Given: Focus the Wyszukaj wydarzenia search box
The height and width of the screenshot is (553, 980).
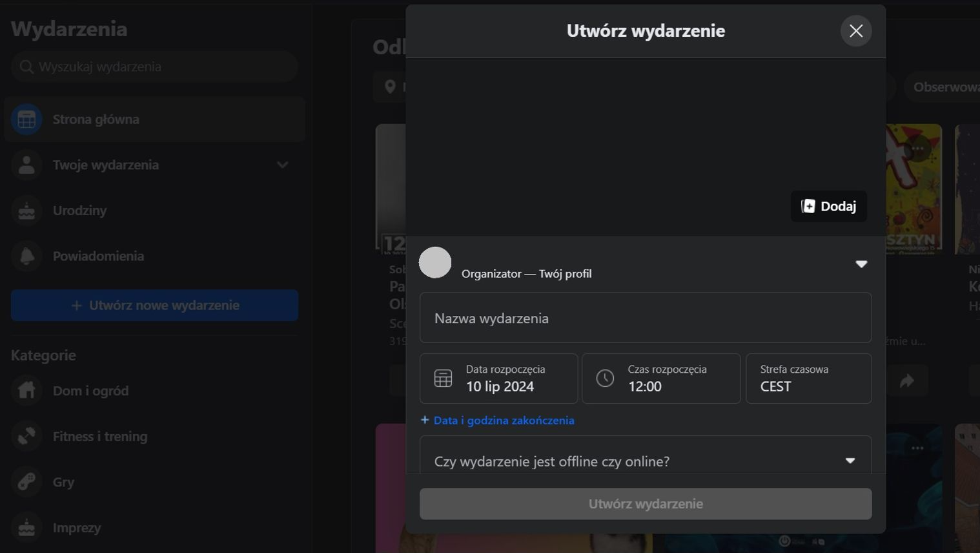Looking at the screenshot, I should coord(154,67).
